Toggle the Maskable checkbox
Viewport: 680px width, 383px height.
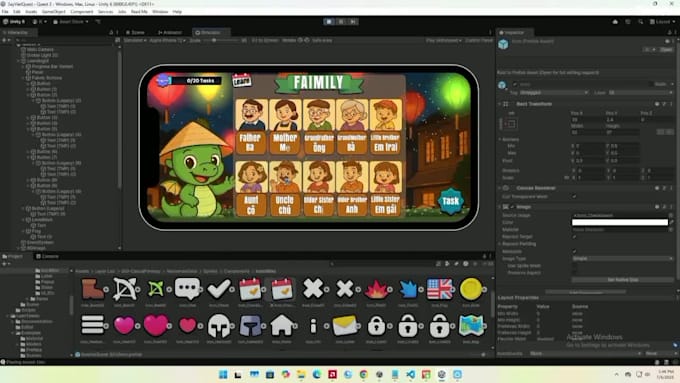coord(574,251)
